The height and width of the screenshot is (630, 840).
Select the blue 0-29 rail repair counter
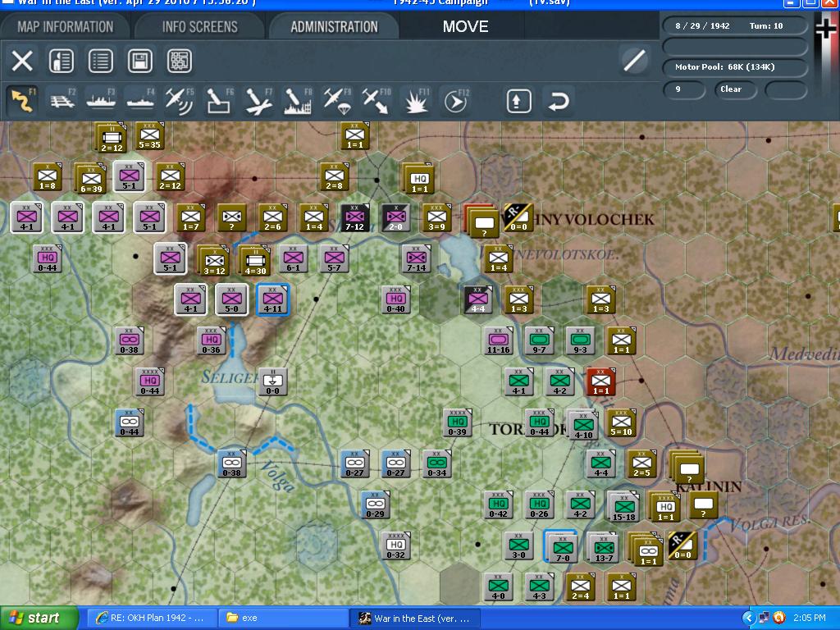[x=375, y=505]
